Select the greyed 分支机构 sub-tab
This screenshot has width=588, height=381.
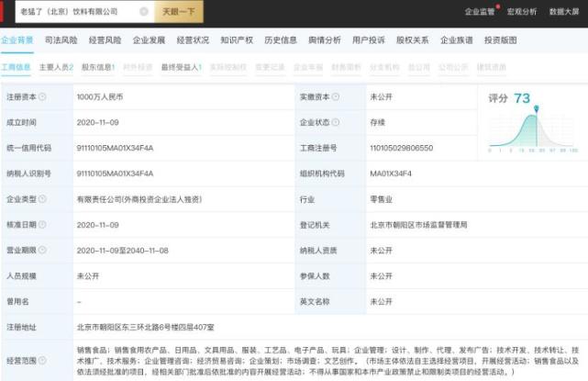coord(384,67)
